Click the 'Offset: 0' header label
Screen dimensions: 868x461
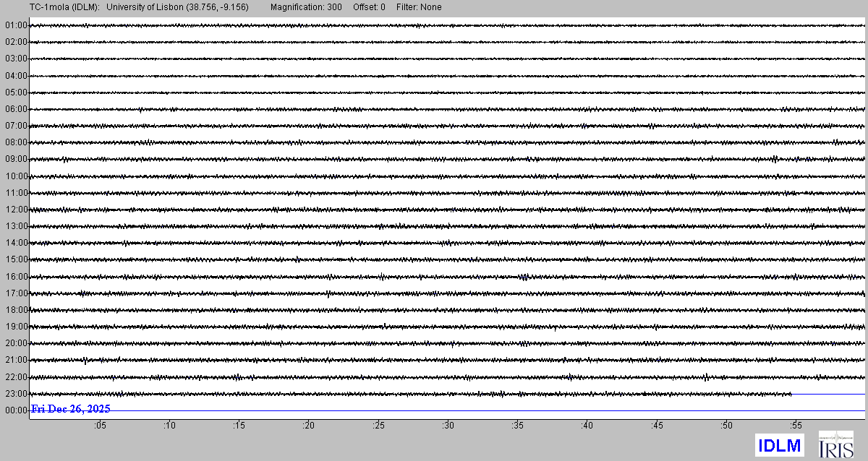[x=369, y=7]
